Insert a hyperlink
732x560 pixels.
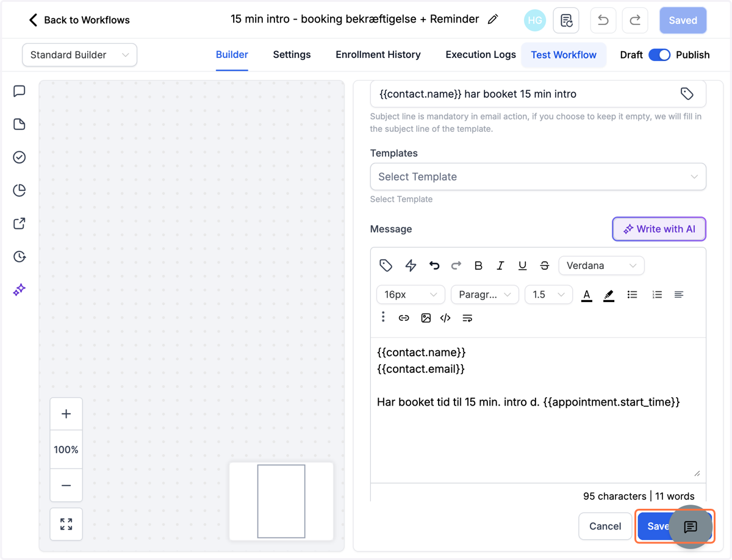tap(404, 318)
